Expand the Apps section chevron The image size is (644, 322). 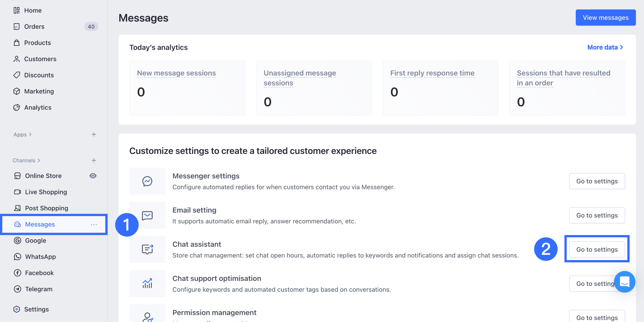point(30,134)
